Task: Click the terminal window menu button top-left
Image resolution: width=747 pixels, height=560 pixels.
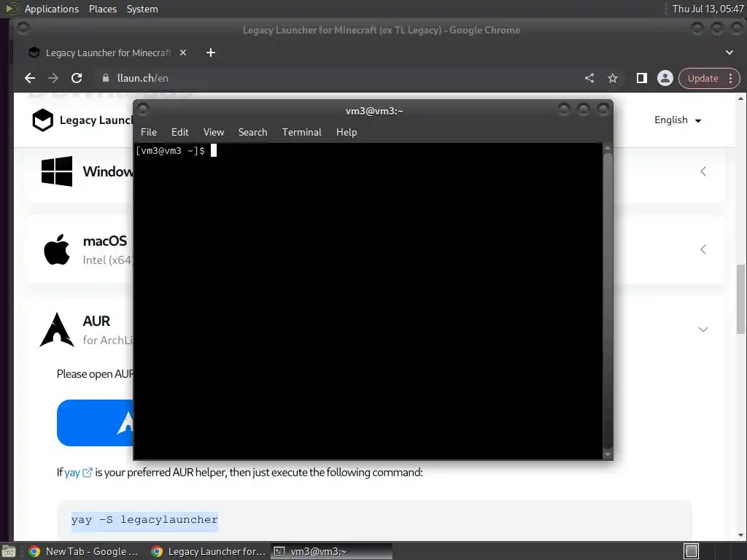Action: [x=143, y=109]
